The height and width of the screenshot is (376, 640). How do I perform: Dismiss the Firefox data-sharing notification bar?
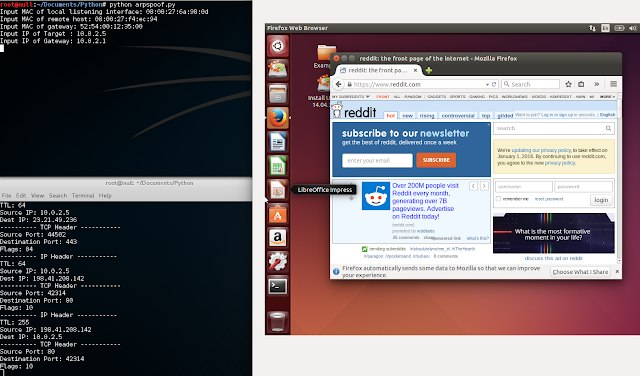click(617, 271)
